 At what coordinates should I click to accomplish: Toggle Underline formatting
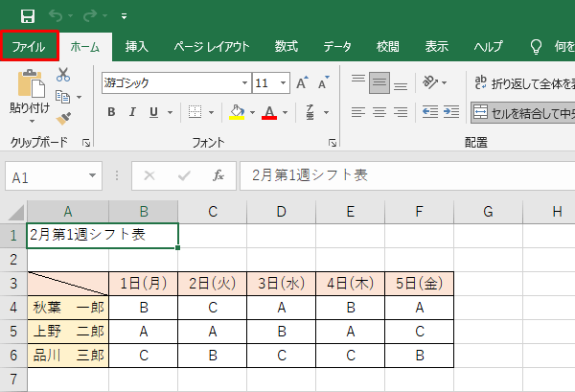154,112
